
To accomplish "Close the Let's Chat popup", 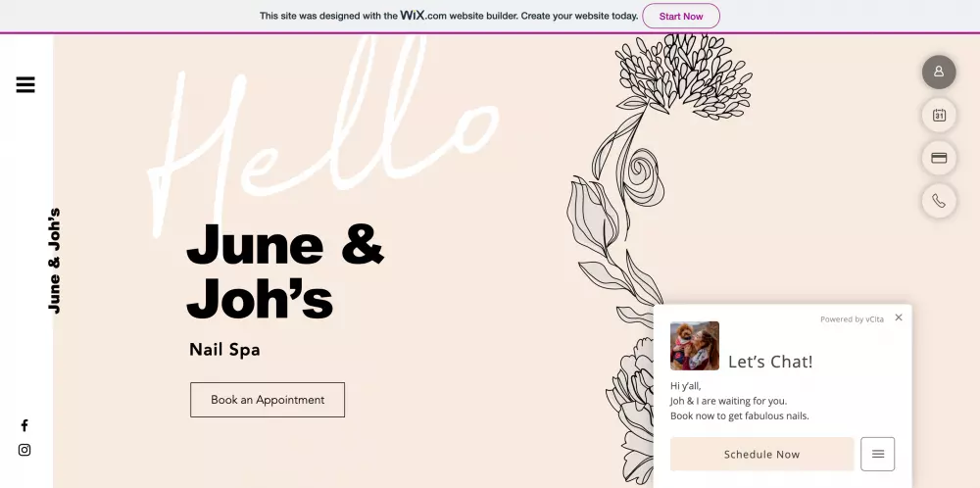I will [899, 317].
